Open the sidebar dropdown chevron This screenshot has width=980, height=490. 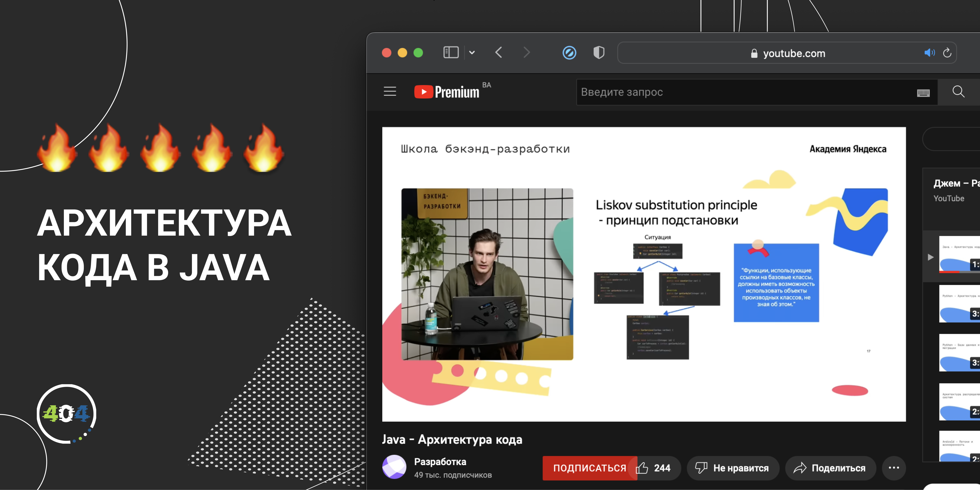[x=472, y=53]
